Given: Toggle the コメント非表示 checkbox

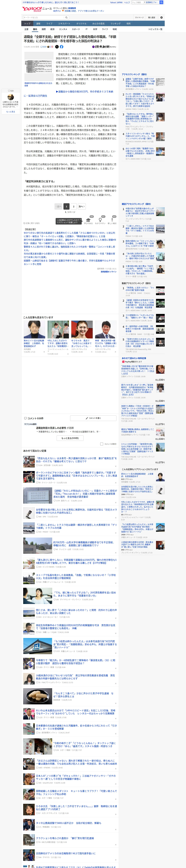Looking at the screenshot, I should tap(102, 444).
